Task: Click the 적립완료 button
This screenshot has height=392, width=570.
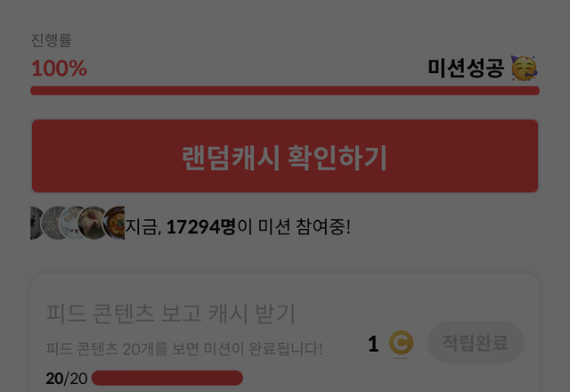Action: point(476,342)
